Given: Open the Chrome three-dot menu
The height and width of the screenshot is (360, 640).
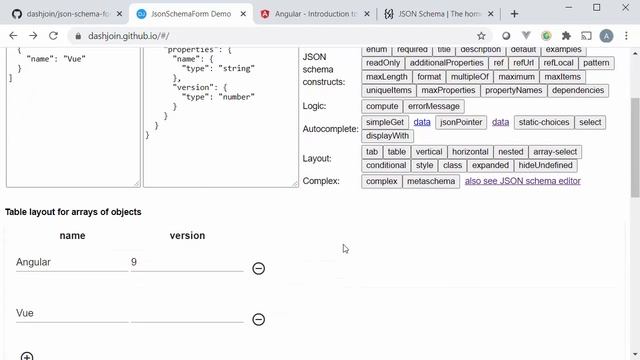Looking at the screenshot, I should (626, 36).
